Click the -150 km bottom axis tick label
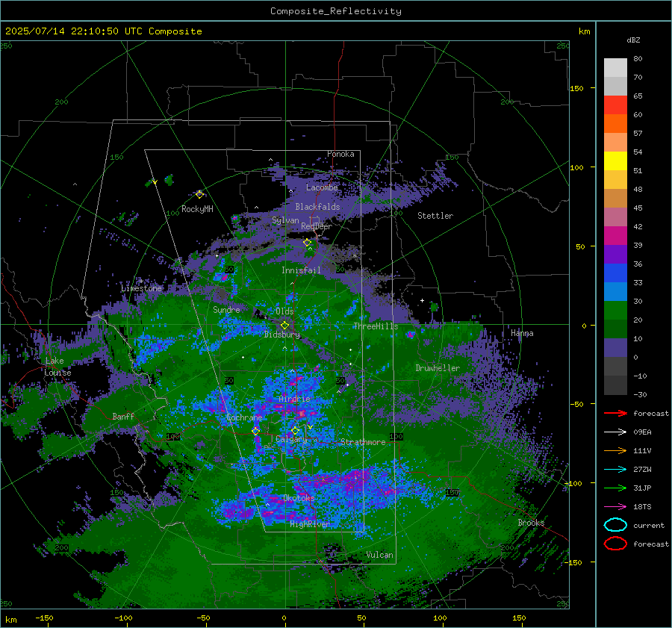This screenshot has height=628, width=672. (44, 618)
